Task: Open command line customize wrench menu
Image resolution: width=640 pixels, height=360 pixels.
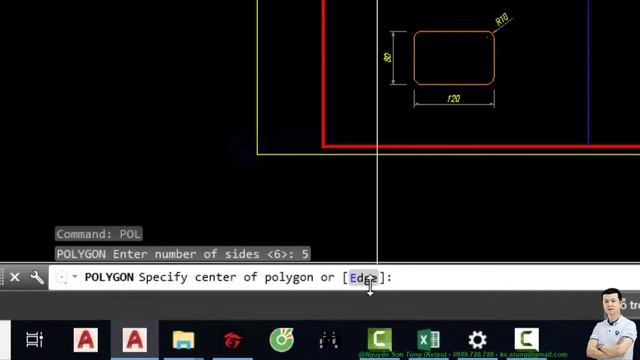Action: click(x=37, y=278)
